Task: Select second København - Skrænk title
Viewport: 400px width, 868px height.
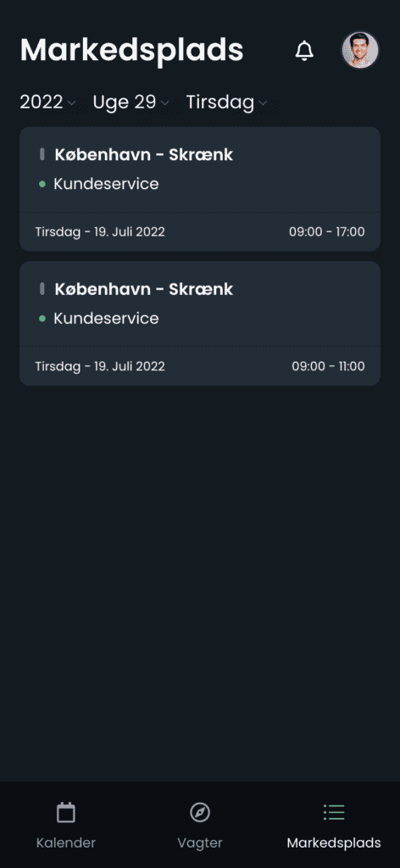Action: (144, 289)
